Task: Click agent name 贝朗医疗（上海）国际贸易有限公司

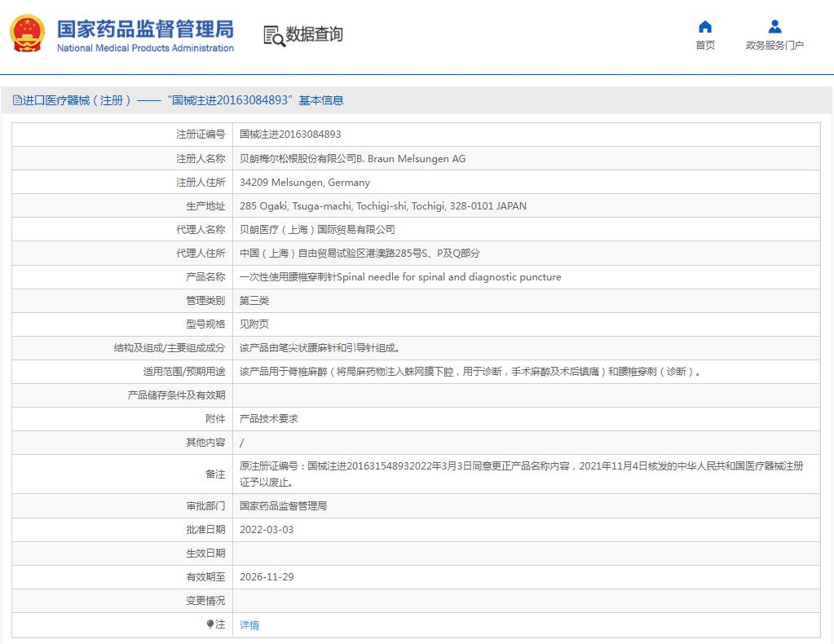Action: [x=317, y=230]
